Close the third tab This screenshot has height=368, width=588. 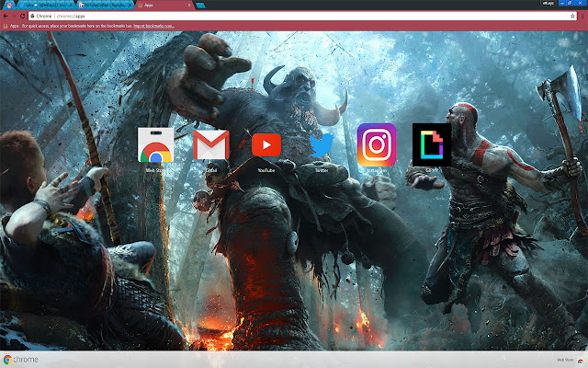pyautogui.click(x=130, y=6)
